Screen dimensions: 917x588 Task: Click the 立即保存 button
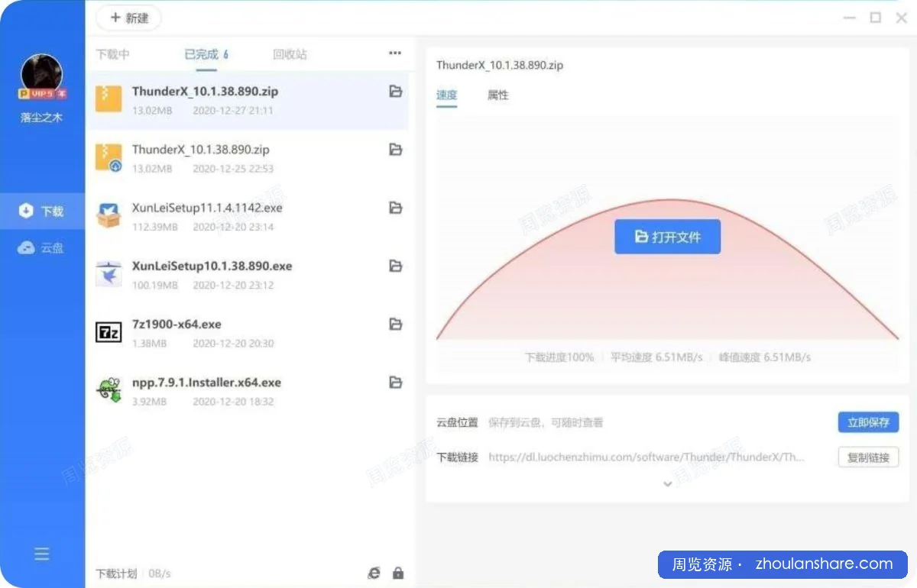[868, 422]
